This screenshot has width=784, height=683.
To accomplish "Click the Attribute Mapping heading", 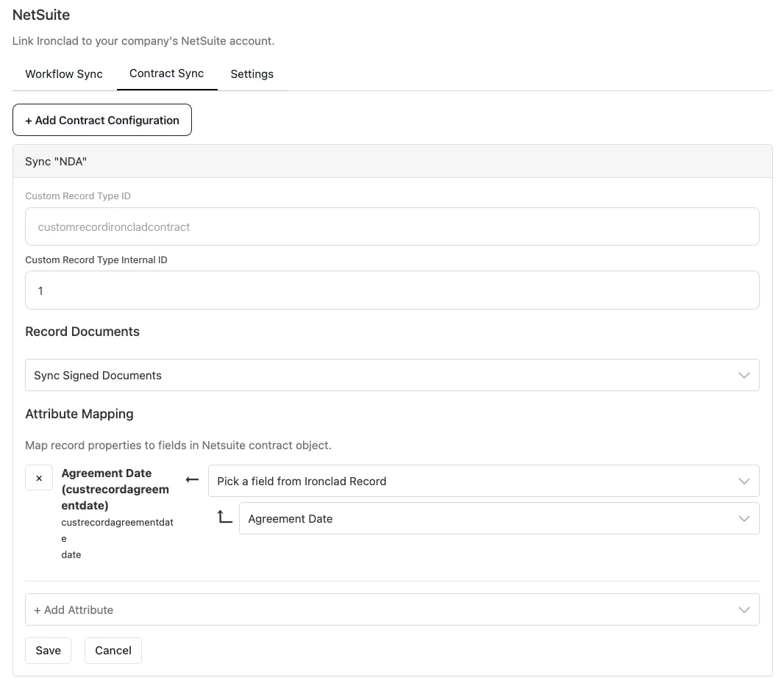I will pyautogui.click(x=79, y=414).
